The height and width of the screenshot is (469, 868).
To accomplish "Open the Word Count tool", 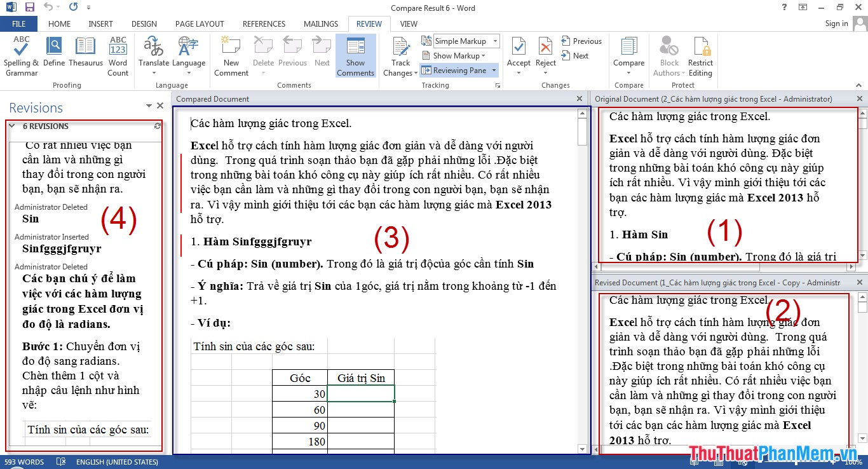I will point(118,56).
